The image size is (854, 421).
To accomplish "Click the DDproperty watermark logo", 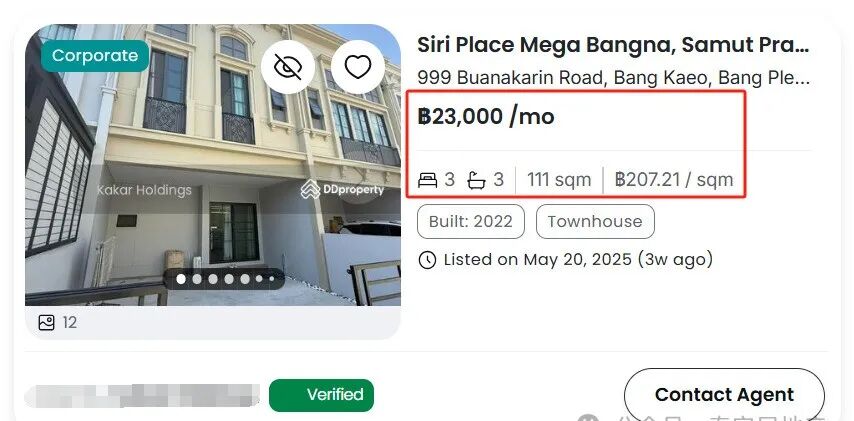I will point(342,190).
